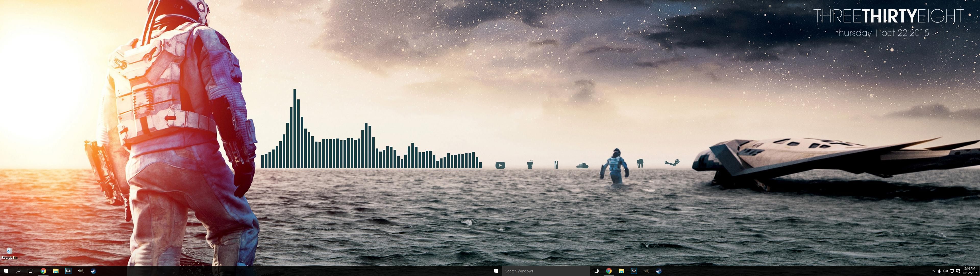980x276 pixels.
Task: Click into the Search Windows box
Action: 546,271
